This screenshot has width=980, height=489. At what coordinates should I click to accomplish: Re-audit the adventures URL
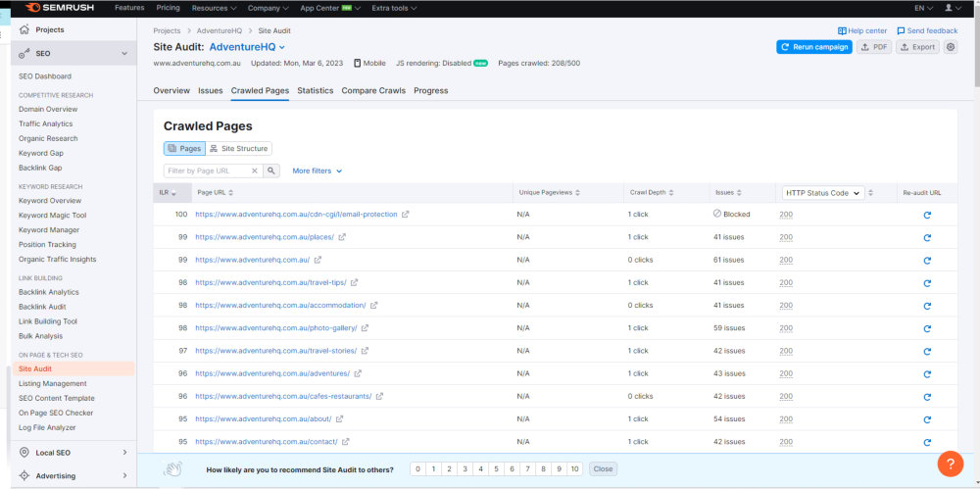click(x=927, y=374)
